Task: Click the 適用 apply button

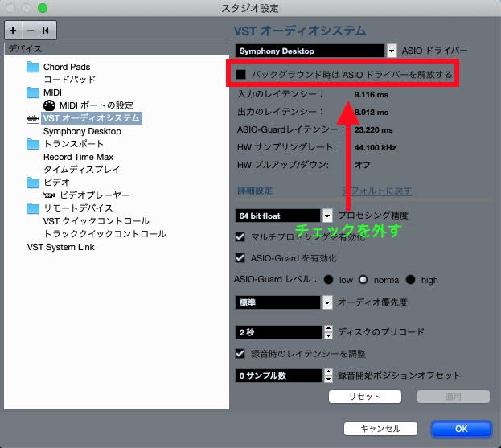Action: pyautogui.click(x=454, y=397)
